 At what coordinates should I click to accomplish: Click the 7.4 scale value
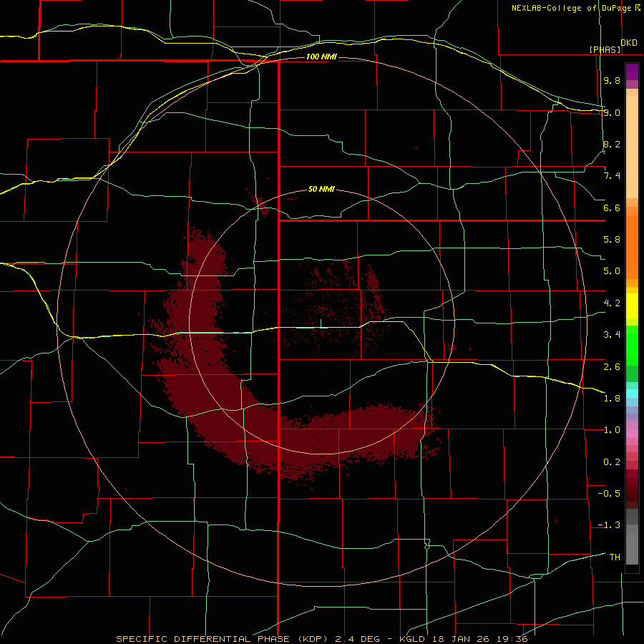[x=612, y=176]
